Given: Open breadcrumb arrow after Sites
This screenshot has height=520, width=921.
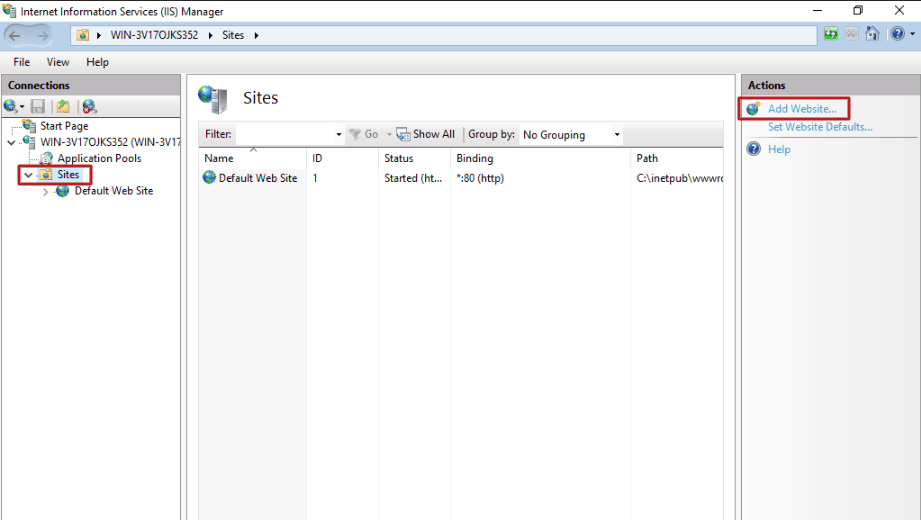Looking at the screenshot, I should (256, 35).
